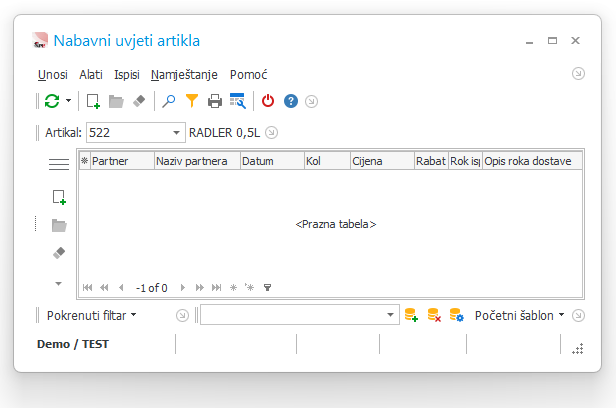Open the Pokrenuti filtar dropdown
The width and height of the screenshot is (616, 408).
point(91,315)
